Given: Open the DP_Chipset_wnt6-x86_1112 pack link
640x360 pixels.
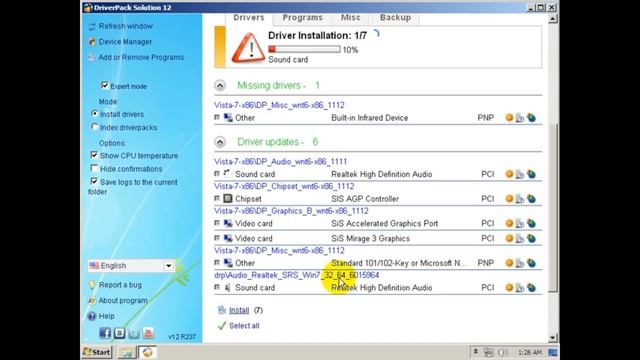Looking at the screenshot, I should pyautogui.click(x=284, y=187).
